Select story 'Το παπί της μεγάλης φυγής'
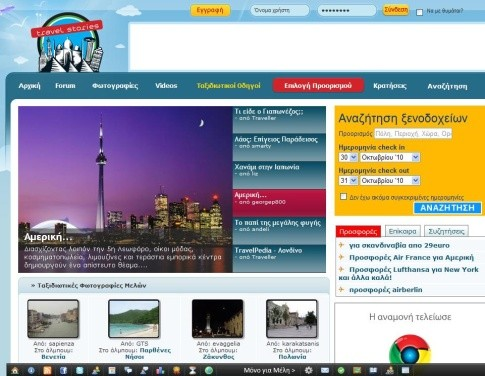 [279, 231]
